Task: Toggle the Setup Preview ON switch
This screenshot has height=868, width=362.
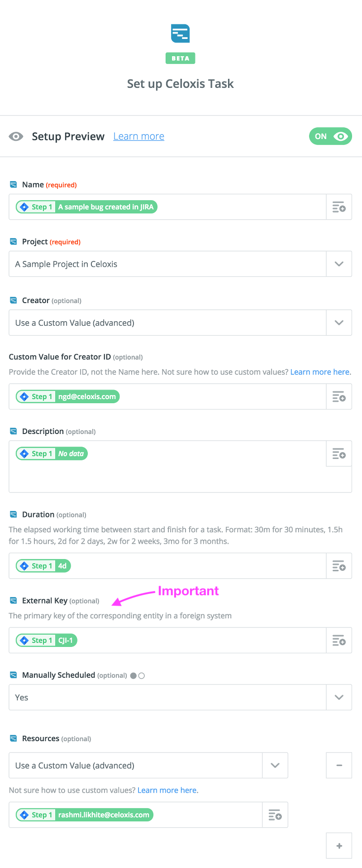Action: pyautogui.click(x=330, y=136)
